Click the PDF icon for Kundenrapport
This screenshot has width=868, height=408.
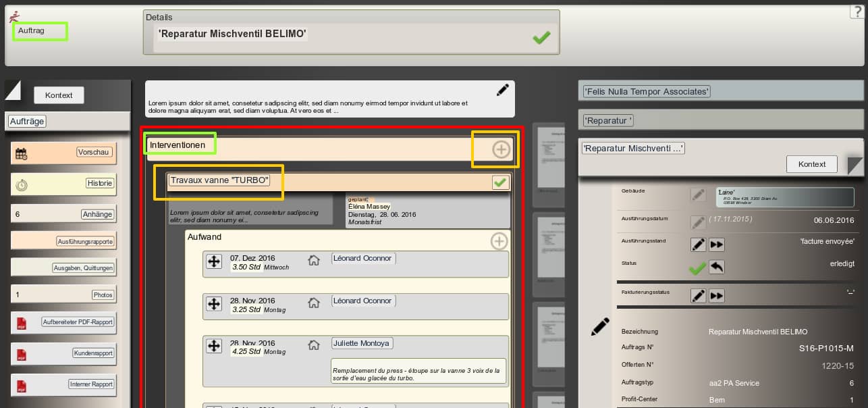coord(22,353)
